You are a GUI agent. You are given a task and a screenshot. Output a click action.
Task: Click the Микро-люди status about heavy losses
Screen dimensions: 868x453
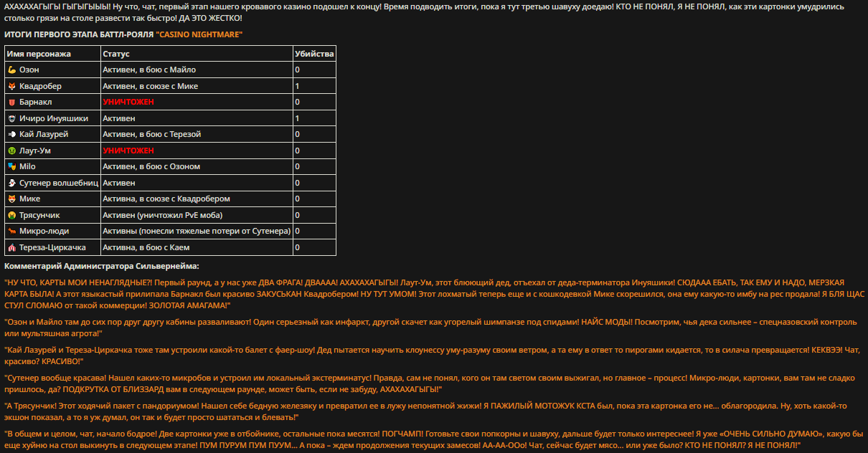[197, 231]
